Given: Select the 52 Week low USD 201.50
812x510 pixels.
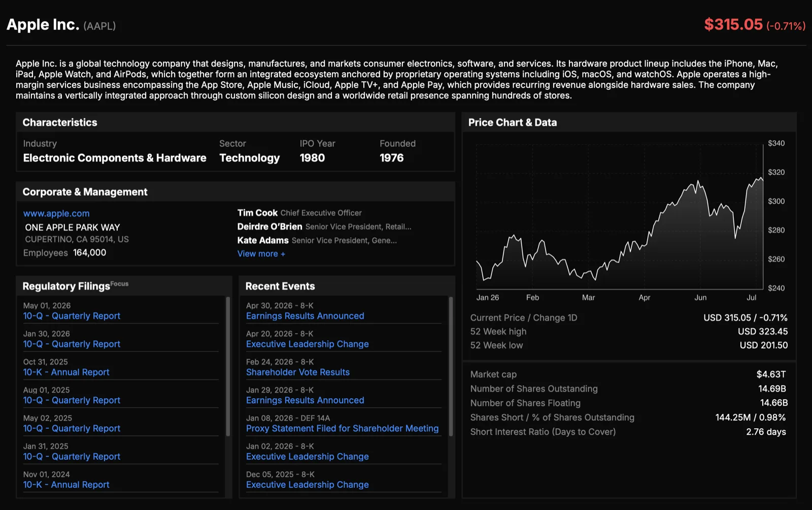Looking at the screenshot, I should point(763,345).
